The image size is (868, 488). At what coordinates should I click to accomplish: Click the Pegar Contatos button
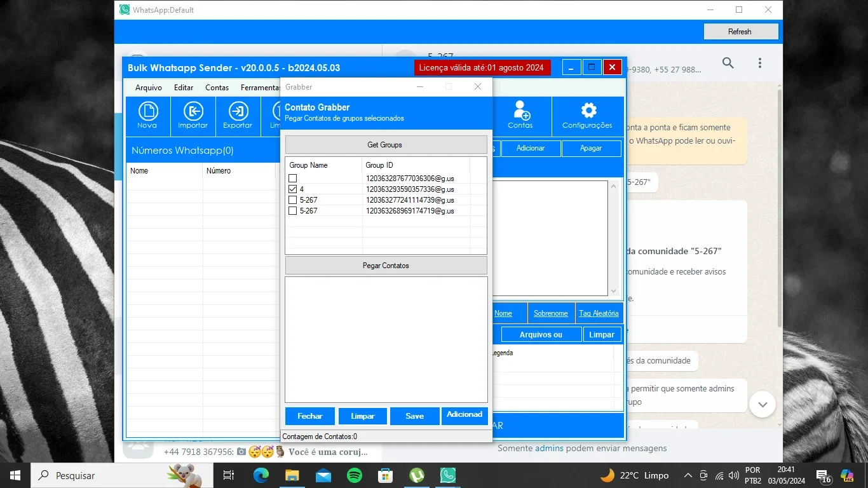pyautogui.click(x=386, y=266)
